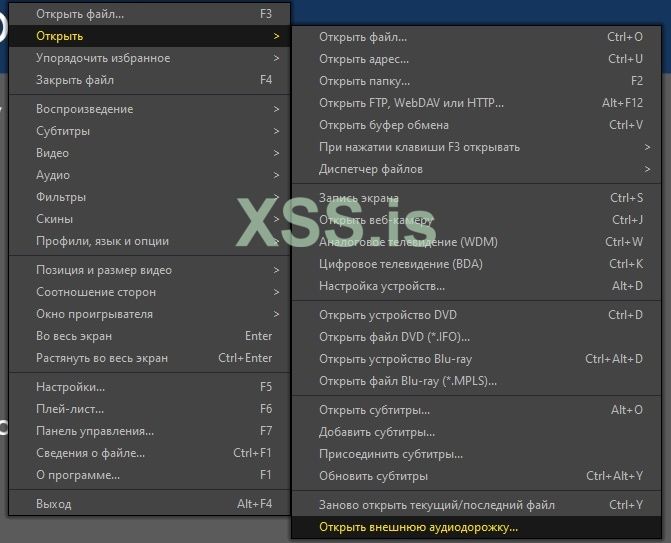671x543 pixels.
Task: Start Запись экрана
Action: point(358,198)
